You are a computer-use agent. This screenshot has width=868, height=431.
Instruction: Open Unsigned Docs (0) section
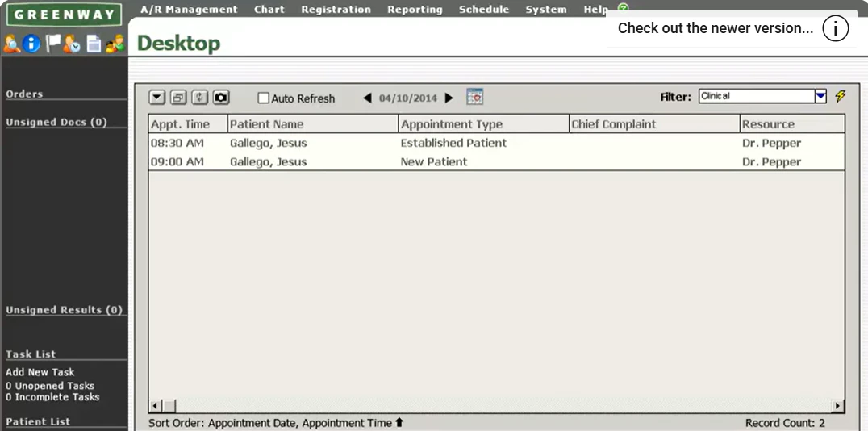(x=56, y=122)
